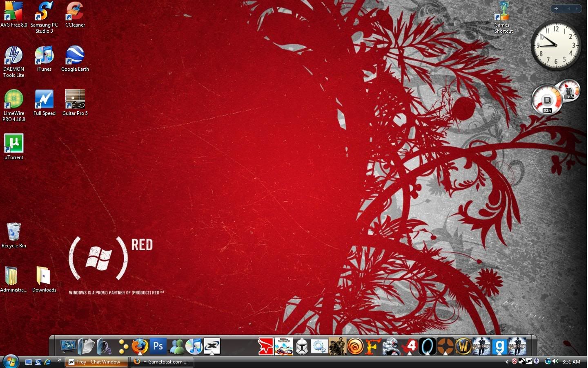
Task: Expand the Quick Launch overflow chevron
Action: point(59,360)
